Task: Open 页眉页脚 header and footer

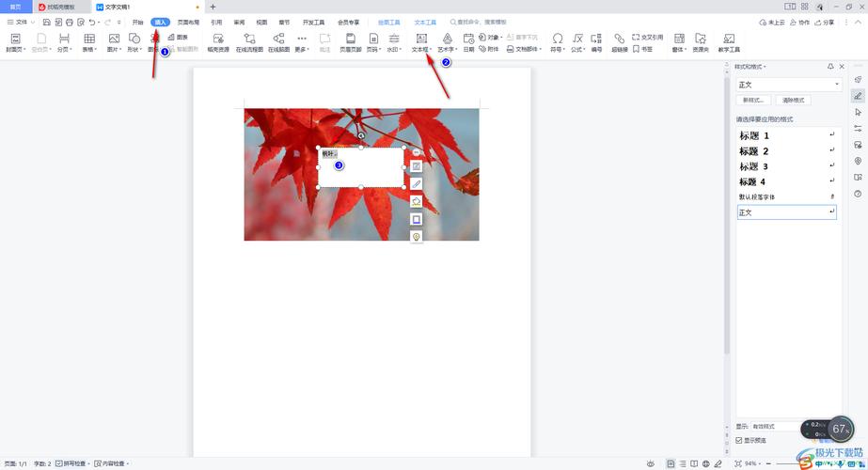Action: tap(351, 42)
